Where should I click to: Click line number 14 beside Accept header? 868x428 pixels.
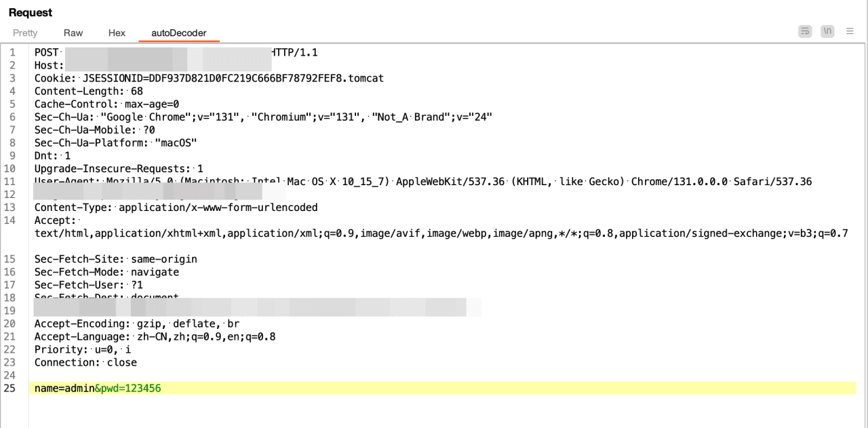[x=9, y=220]
